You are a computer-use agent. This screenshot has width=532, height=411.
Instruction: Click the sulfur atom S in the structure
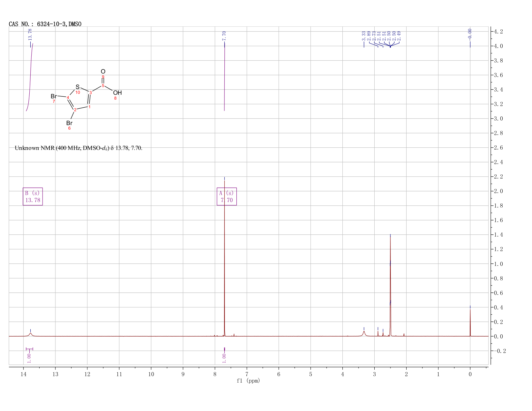(77, 87)
